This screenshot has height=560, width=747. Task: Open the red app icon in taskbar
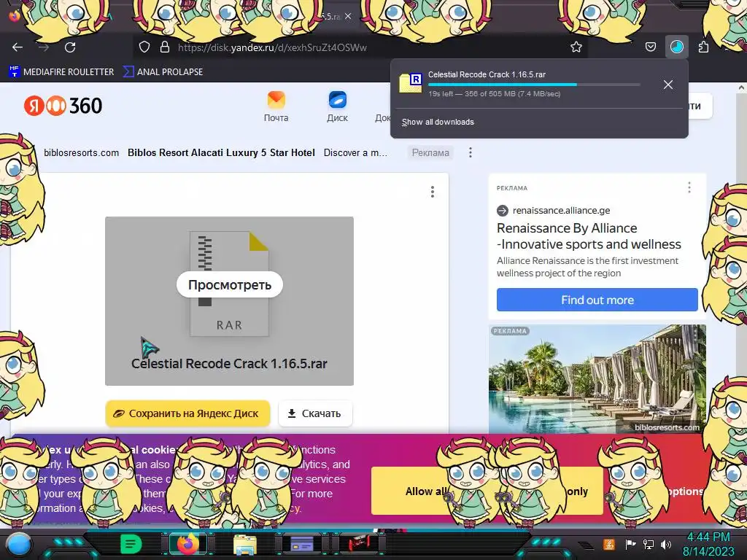tap(359, 543)
